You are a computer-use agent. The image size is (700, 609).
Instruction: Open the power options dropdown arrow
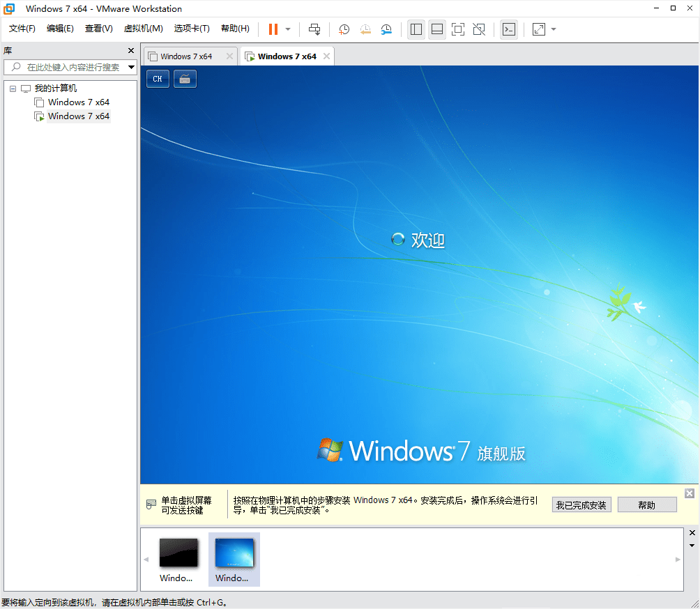(x=288, y=29)
